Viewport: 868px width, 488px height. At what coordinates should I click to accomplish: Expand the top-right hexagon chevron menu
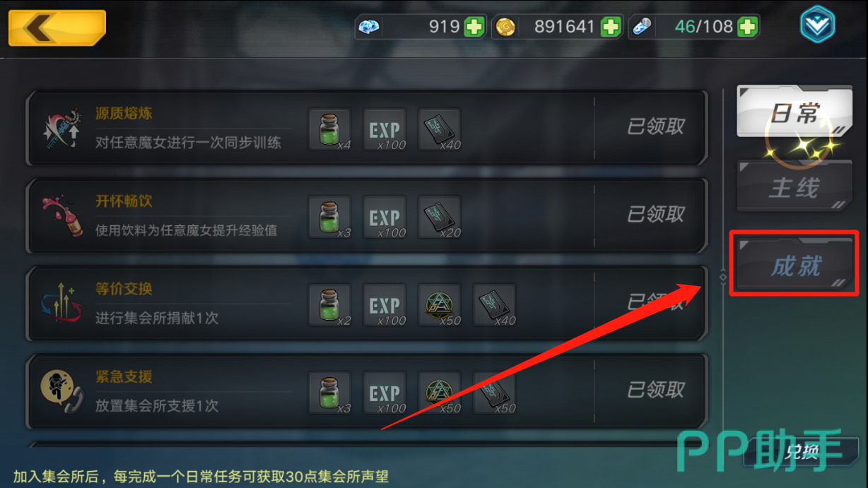(817, 27)
